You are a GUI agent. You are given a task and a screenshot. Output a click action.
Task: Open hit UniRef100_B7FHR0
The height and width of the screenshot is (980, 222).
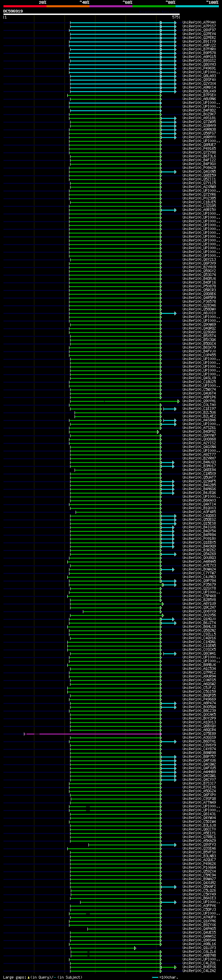pos(199,49)
